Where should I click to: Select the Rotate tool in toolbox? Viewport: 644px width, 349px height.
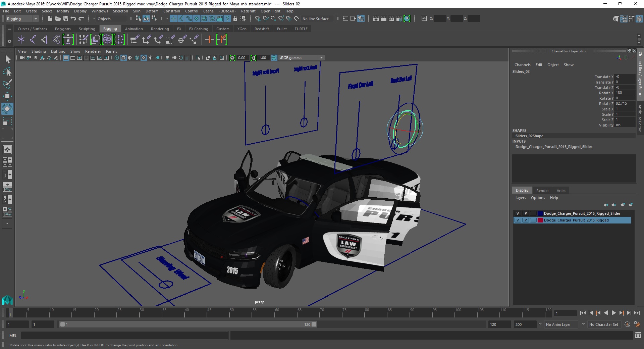(7, 109)
